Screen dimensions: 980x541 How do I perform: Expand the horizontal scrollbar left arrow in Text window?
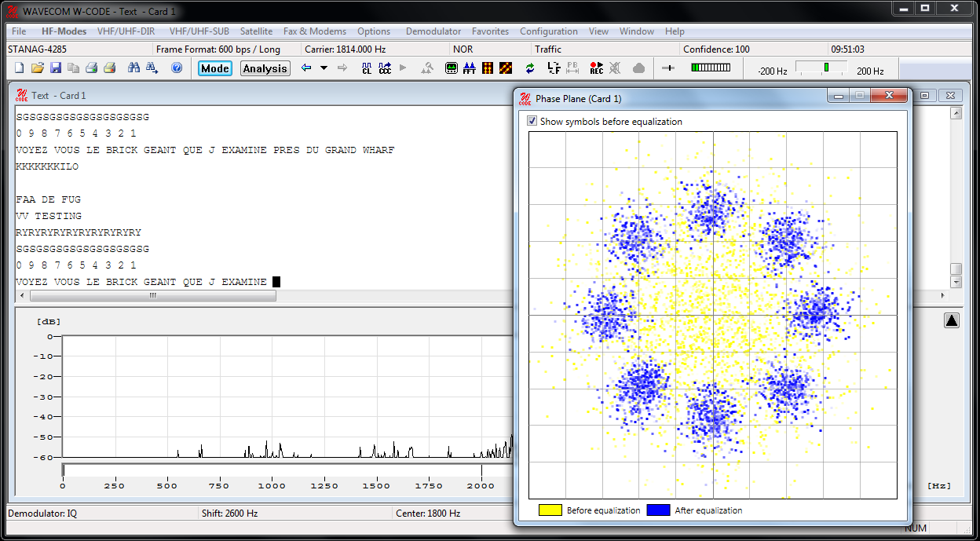pyautogui.click(x=20, y=296)
